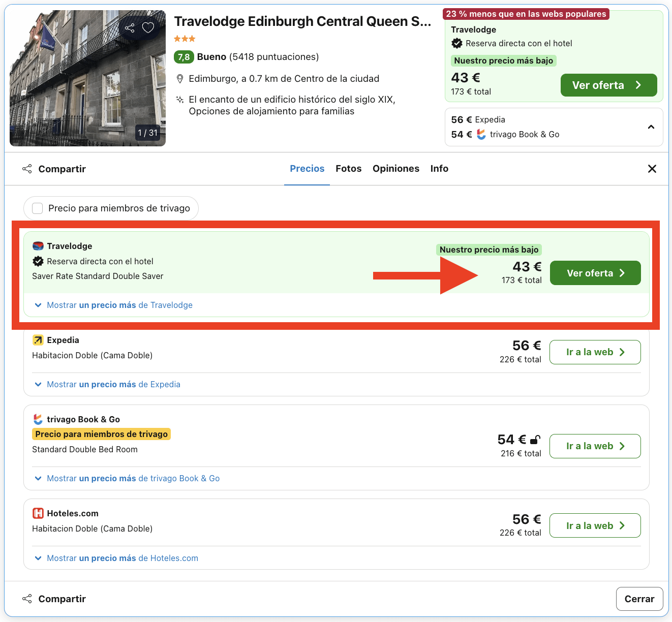Open the Opiniones tab
The image size is (672, 622).
coord(395,168)
